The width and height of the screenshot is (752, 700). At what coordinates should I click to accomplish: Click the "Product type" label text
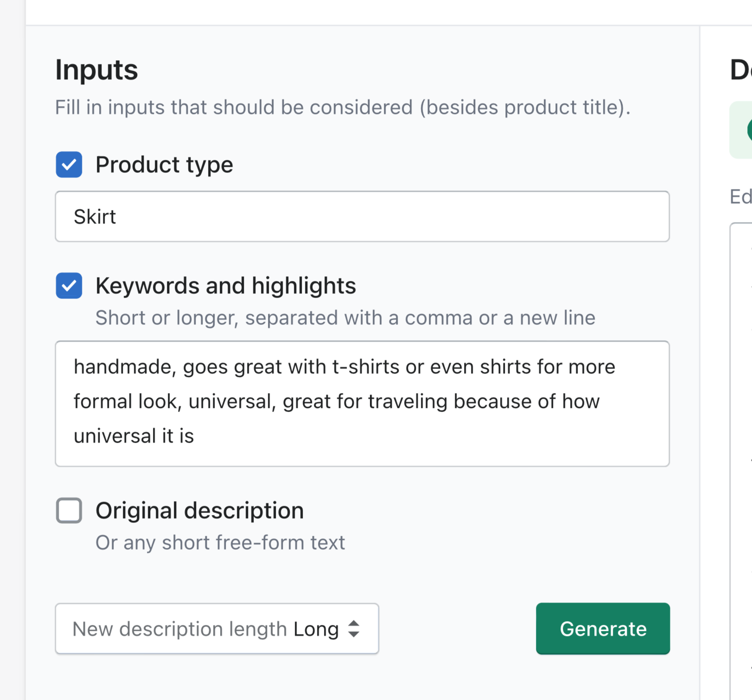(164, 165)
